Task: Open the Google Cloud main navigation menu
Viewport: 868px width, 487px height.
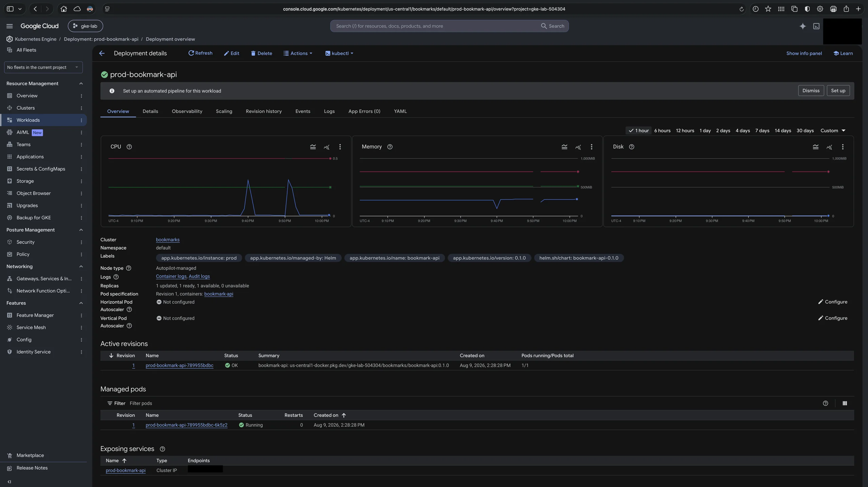Action: (9, 26)
